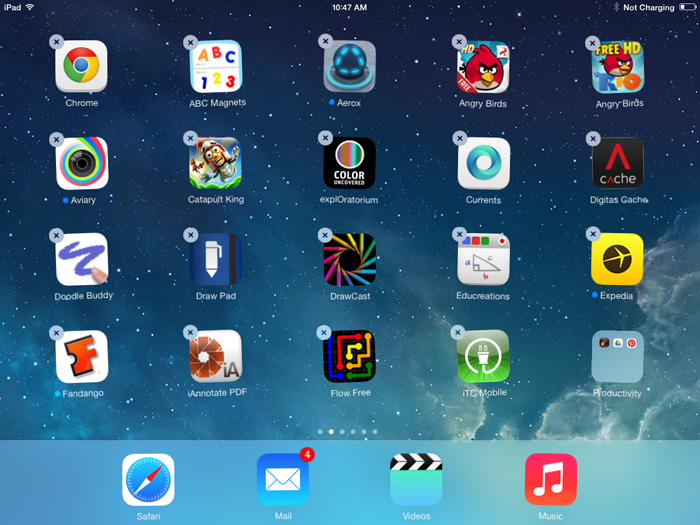The width and height of the screenshot is (700, 525).
Task: Launch the Draw Pad app
Action: click(216, 259)
